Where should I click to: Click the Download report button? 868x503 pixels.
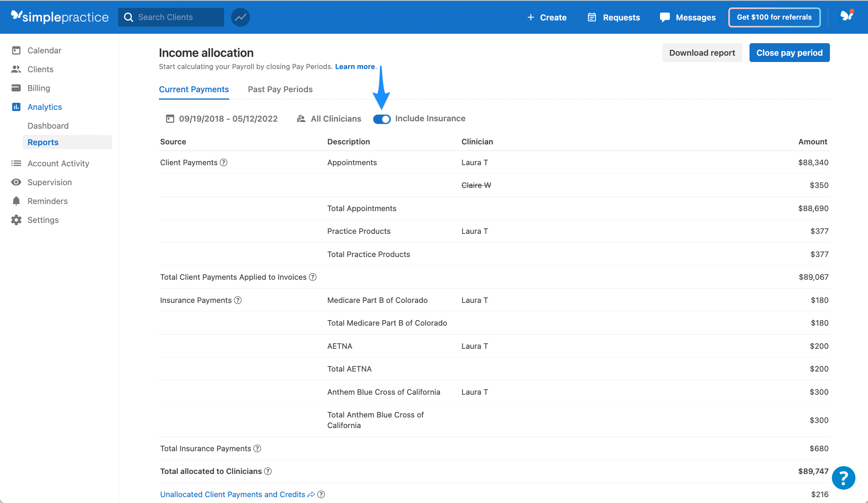coord(702,53)
